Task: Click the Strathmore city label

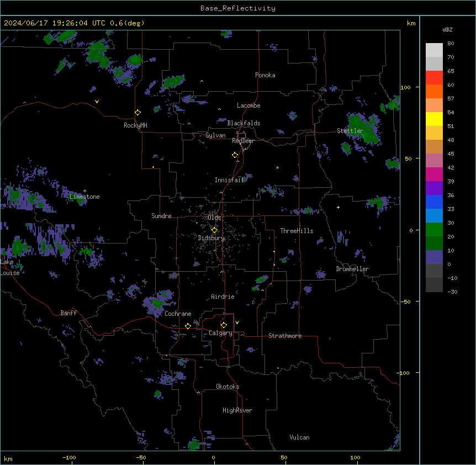Action: tap(285, 336)
